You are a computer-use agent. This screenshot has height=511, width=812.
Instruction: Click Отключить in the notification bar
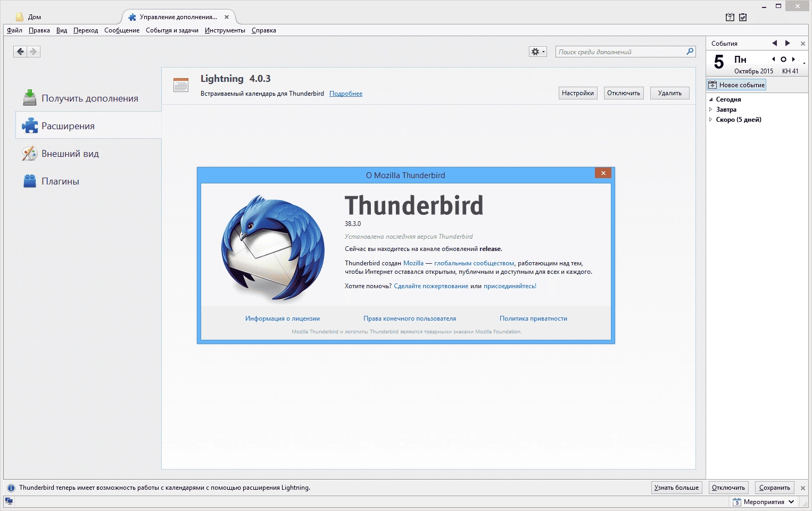[728, 488]
